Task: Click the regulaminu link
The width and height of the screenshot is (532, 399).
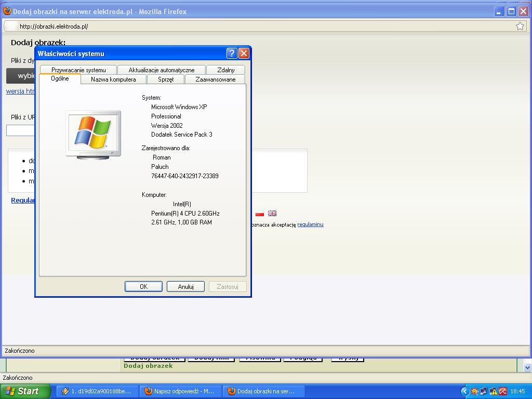Action: [310, 224]
